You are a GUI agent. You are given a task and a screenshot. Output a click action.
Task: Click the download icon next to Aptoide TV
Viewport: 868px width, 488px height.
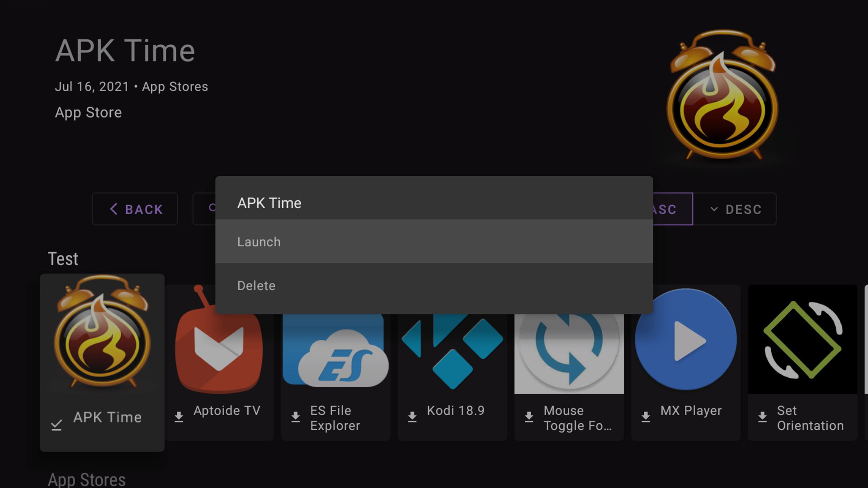(179, 417)
